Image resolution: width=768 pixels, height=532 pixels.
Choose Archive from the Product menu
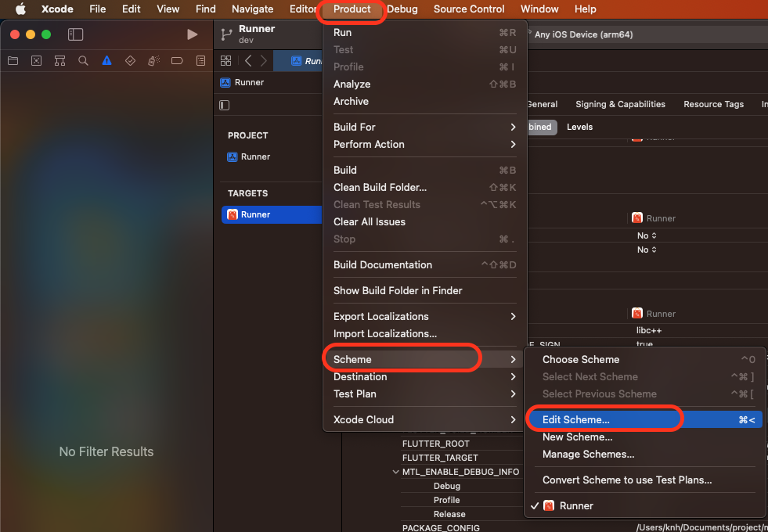coord(424,101)
